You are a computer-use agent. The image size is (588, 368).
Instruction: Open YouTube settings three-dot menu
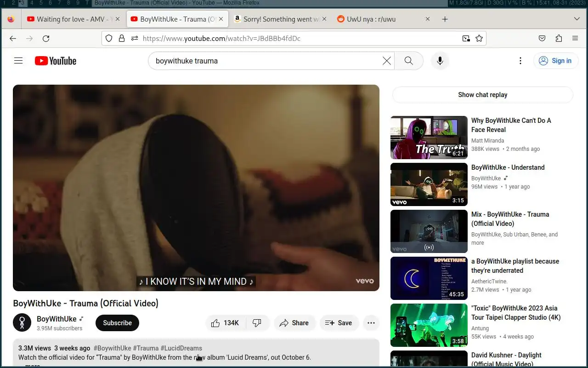pos(520,61)
